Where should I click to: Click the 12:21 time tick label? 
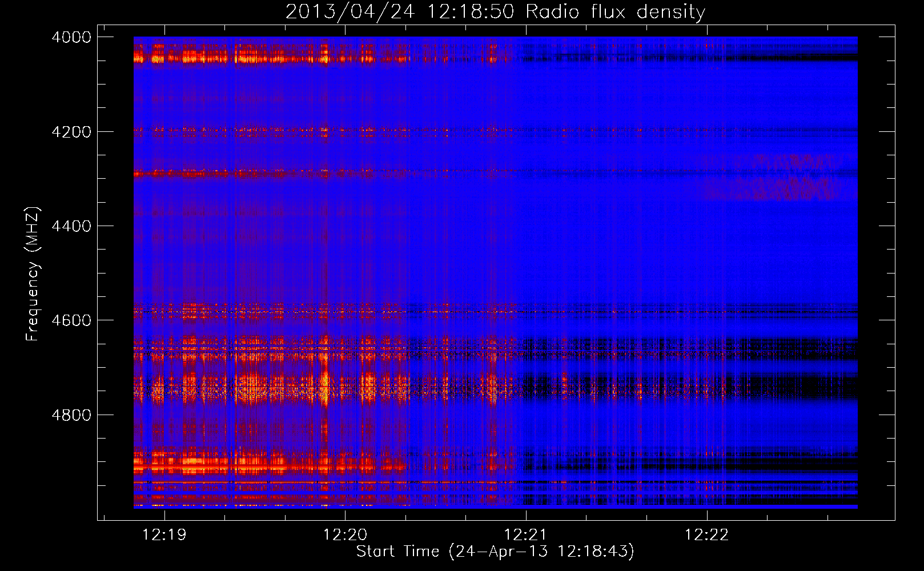point(525,535)
